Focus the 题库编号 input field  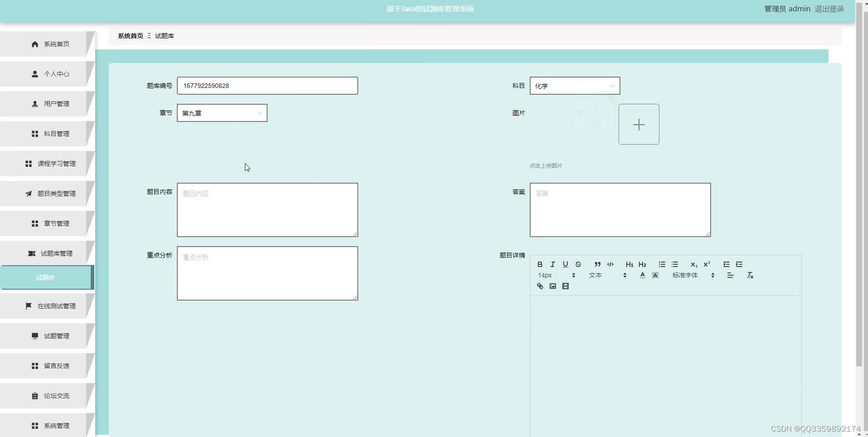tap(267, 86)
